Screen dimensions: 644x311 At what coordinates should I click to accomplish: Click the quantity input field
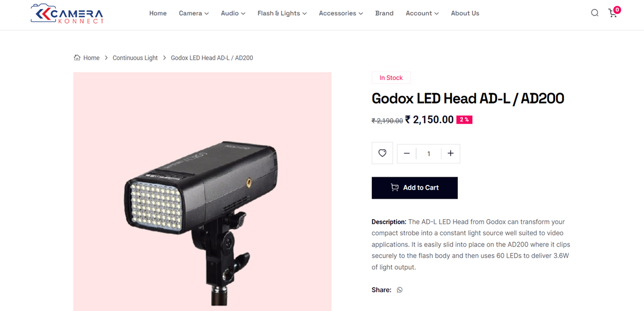(428, 154)
